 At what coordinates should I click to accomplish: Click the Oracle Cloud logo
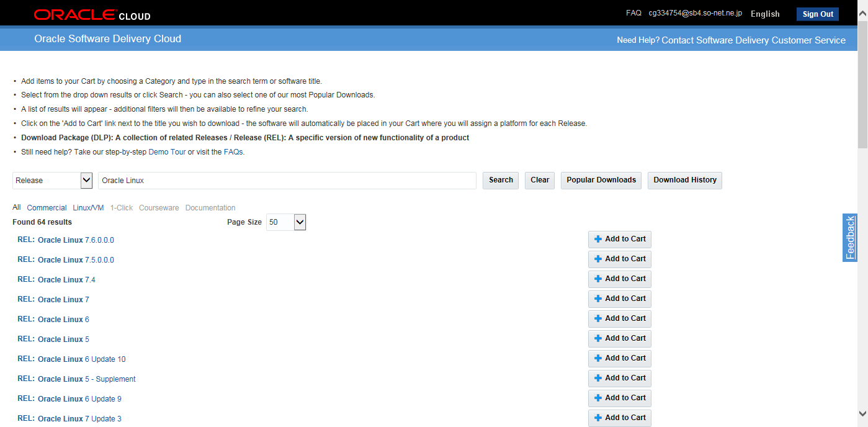(x=91, y=13)
